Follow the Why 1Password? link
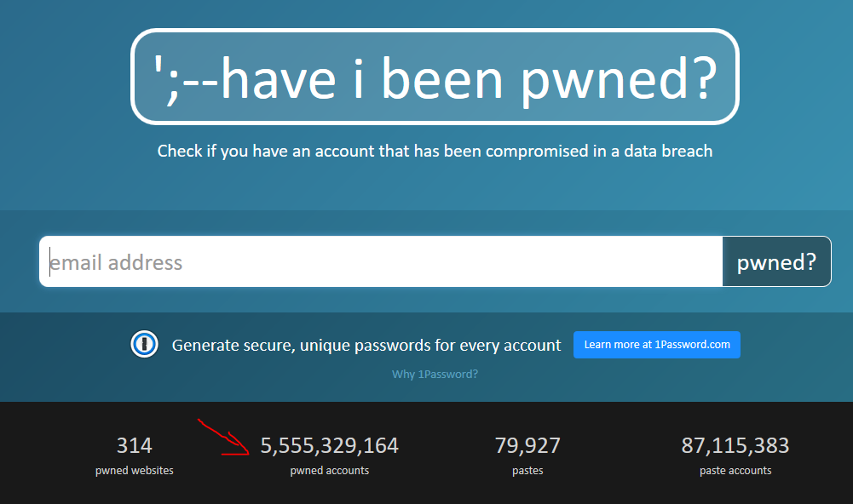Viewport: 853px width, 504px height. (435, 374)
